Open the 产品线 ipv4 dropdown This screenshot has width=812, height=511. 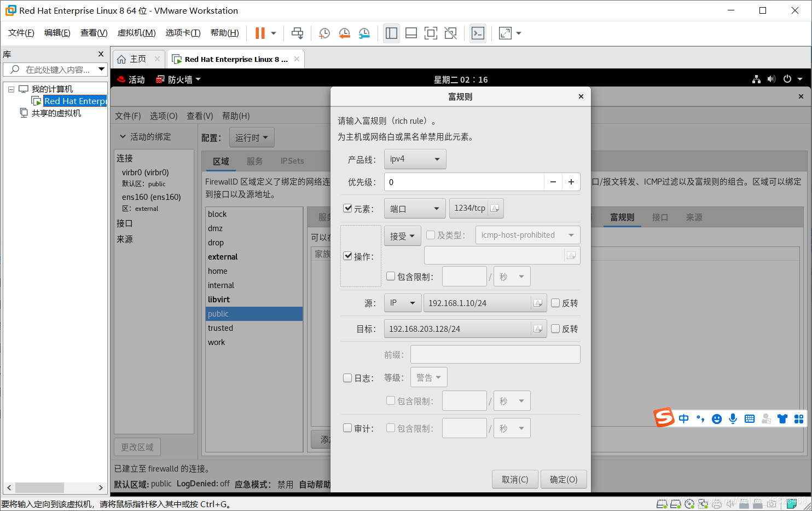tap(415, 159)
